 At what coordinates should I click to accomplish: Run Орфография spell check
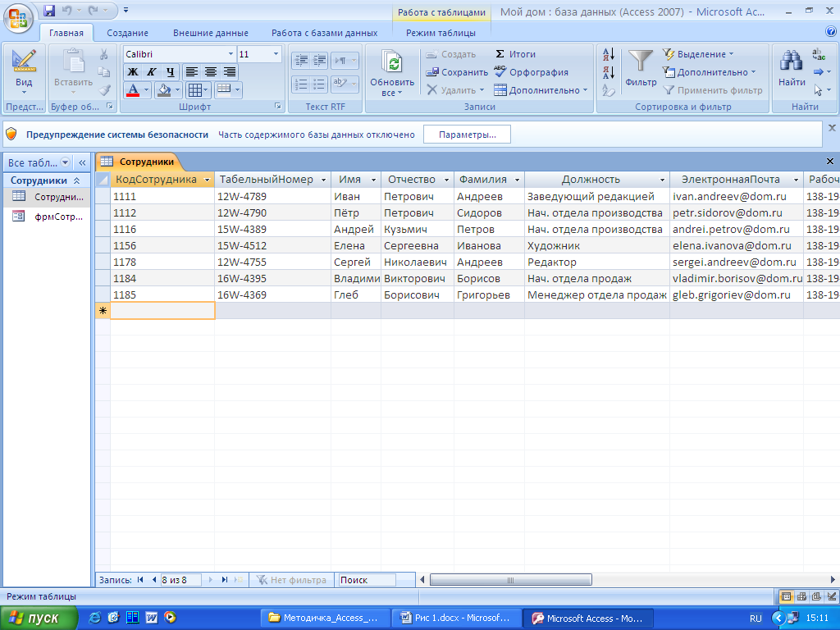click(532, 72)
